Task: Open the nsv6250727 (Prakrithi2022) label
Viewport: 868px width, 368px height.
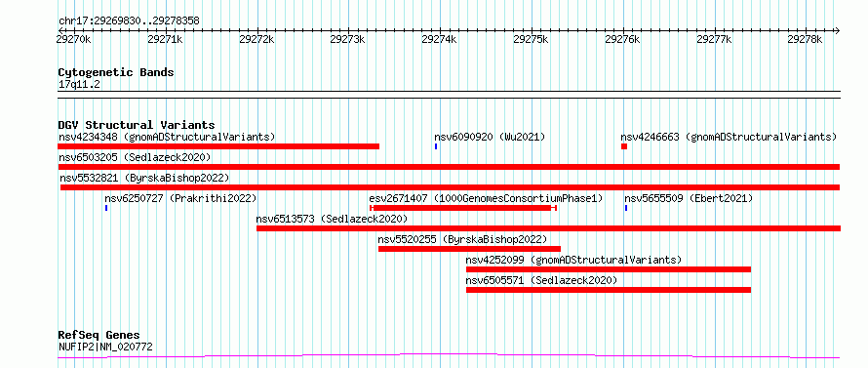Action: click(180, 198)
